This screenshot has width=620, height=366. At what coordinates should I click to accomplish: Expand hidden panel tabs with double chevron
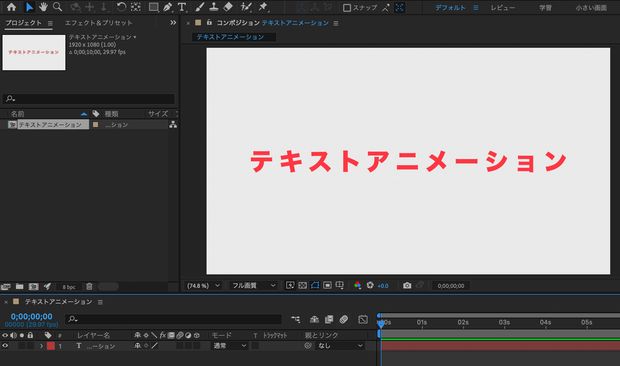[x=173, y=23]
